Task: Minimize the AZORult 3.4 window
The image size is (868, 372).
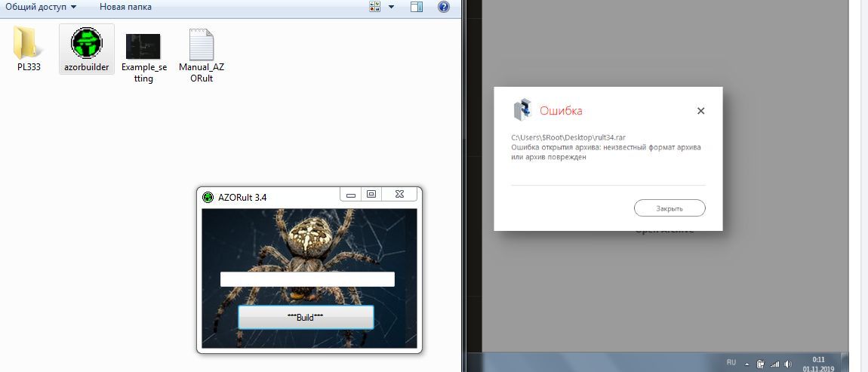Action: coord(350,195)
